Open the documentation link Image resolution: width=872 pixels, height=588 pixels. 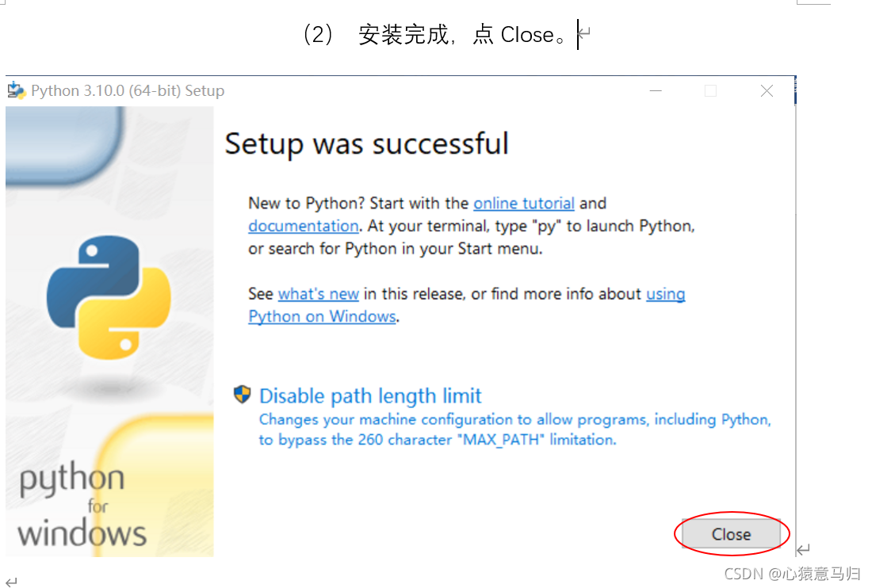(303, 226)
